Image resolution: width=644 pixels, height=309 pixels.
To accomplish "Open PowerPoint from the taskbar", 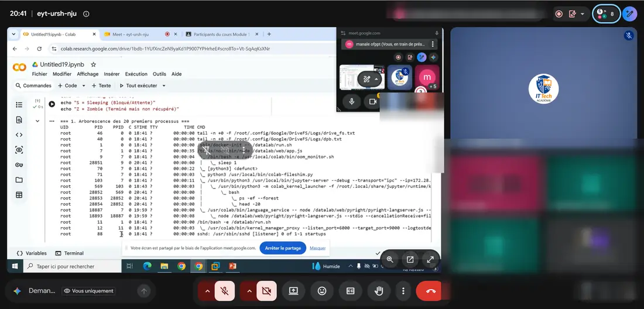I will [233, 266].
